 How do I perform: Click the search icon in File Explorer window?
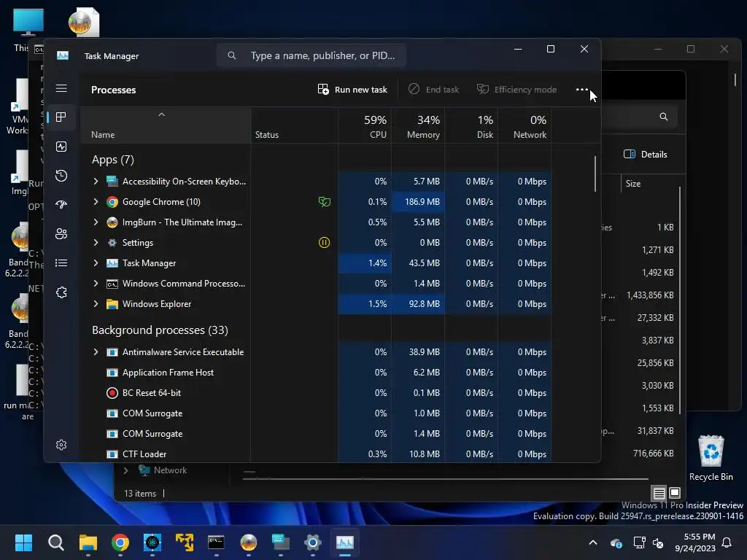pyautogui.click(x=663, y=117)
